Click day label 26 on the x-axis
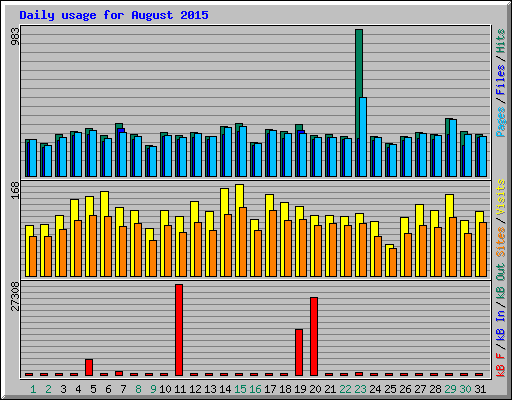The image size is (512, 400). click(x=405, y=389)
